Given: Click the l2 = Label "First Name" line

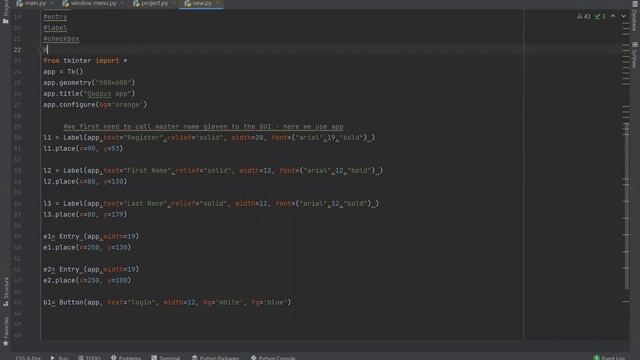Looking at the screenshot, I should click(x=213, y=171).
